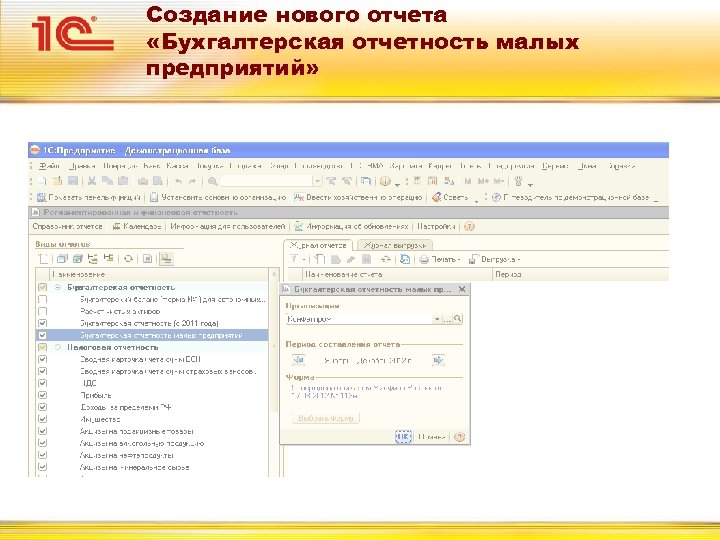Open the search field dropdown in main toolbar
Image resolution: width=720 pixels, height=540 pixels.
(x=317, y=181)
